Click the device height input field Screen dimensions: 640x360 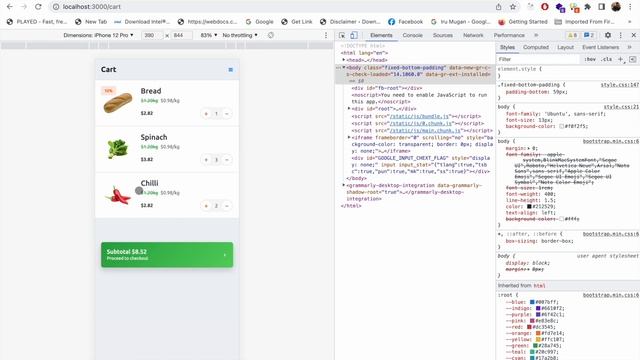(181, 36)
